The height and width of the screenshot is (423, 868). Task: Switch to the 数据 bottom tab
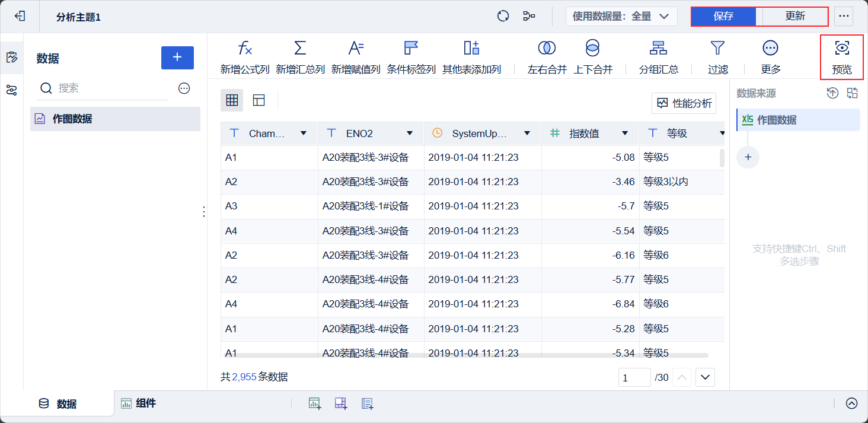[x=58, y=403]
